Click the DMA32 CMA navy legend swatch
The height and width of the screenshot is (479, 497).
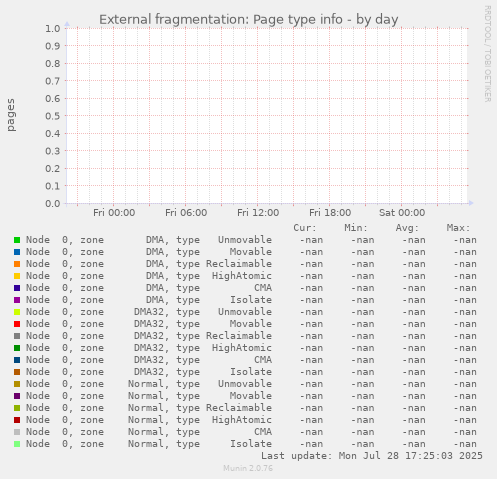tap(17, 360)
